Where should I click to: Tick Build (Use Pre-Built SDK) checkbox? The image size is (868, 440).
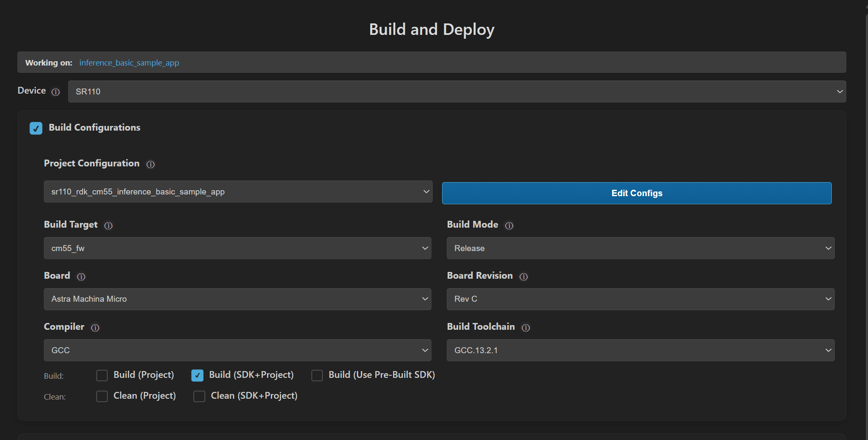(x=317, y=375)
